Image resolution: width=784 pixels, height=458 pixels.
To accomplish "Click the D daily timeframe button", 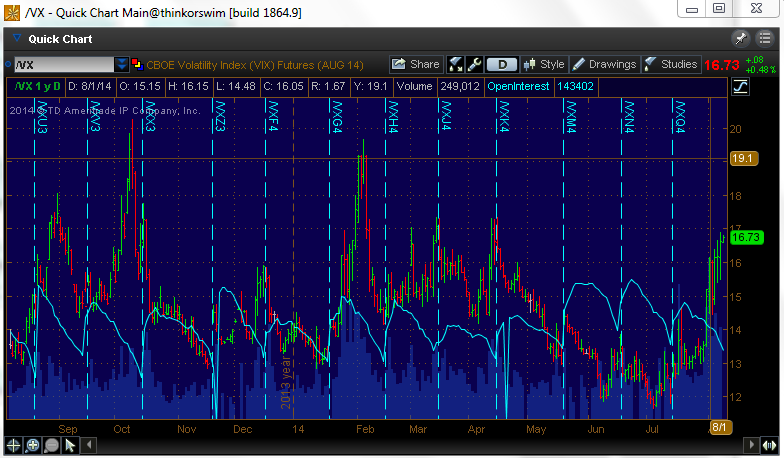I will 502,64.
